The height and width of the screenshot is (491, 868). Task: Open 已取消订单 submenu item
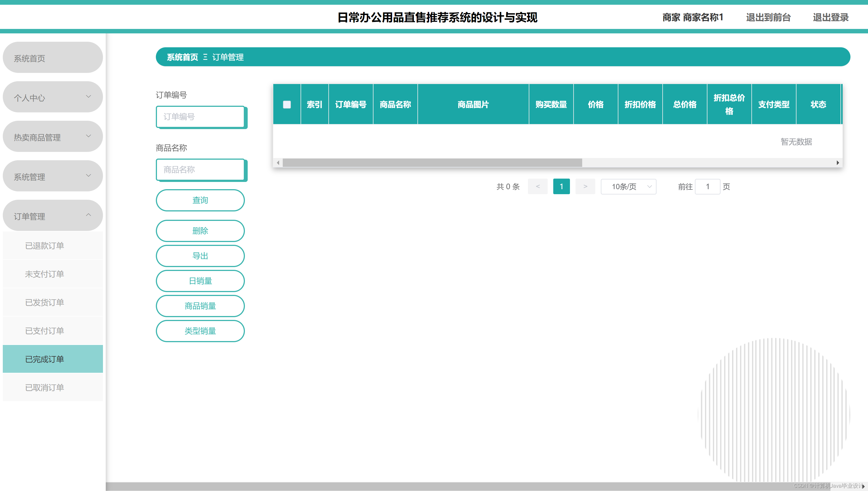pyautogui.click(x=45, y=388)
